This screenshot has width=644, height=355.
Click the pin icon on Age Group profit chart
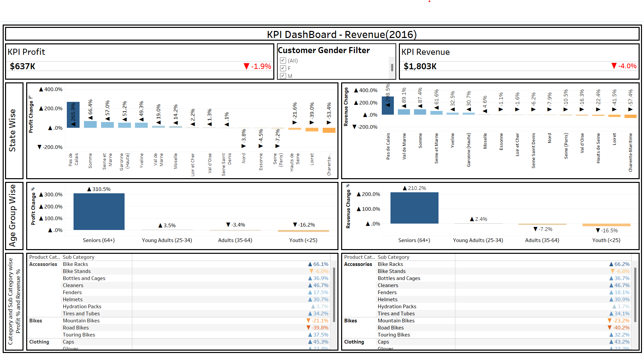point(33,189)
